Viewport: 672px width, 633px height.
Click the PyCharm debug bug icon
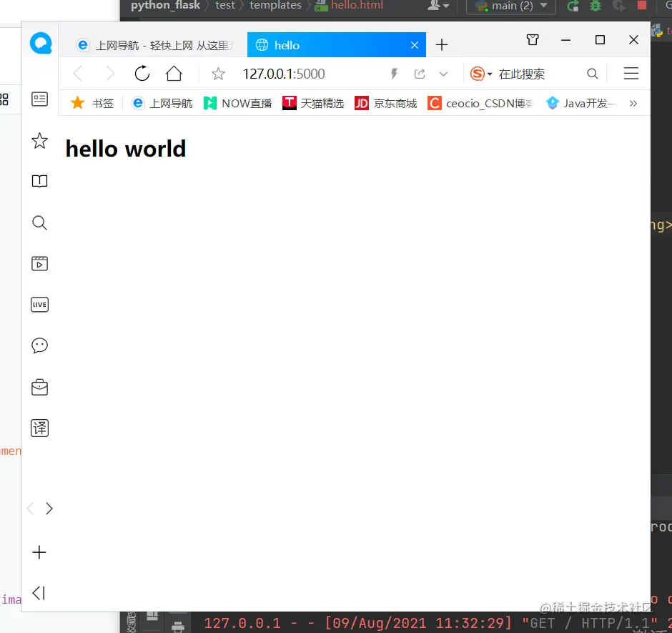(x=596, y=6)
